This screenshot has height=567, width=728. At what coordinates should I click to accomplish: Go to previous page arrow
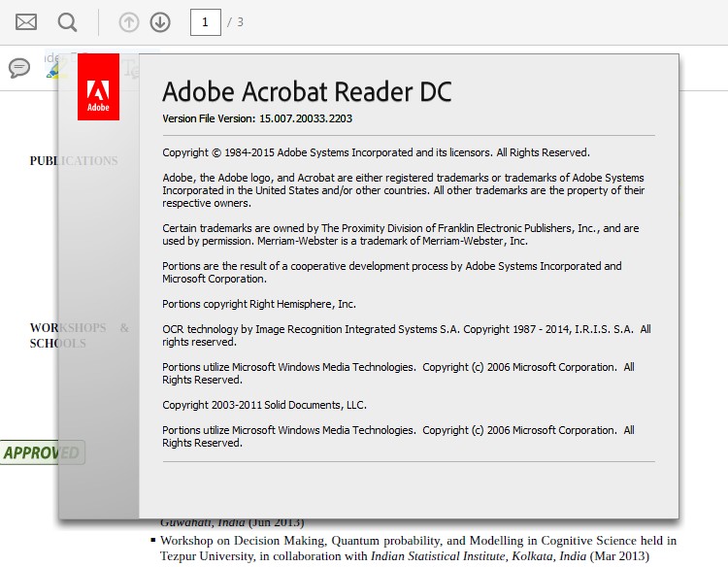click(128, 22)
